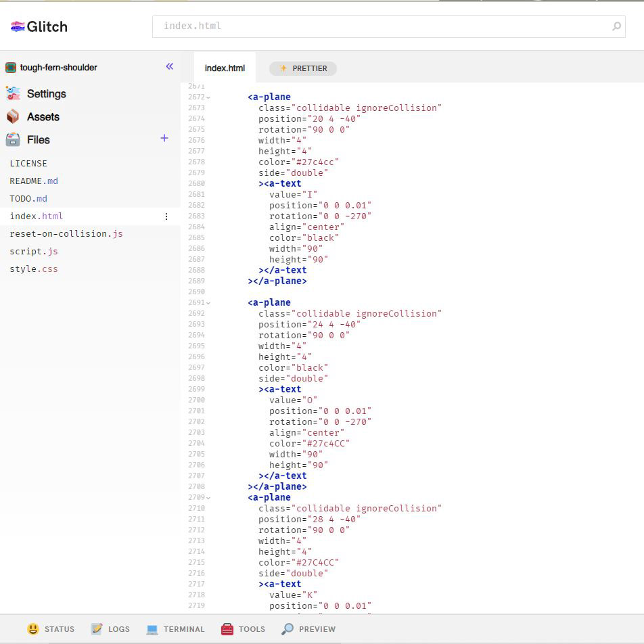Click position="20 4 -40" code line
Viewport: 644px width, 644px height.
pos(309,118)
